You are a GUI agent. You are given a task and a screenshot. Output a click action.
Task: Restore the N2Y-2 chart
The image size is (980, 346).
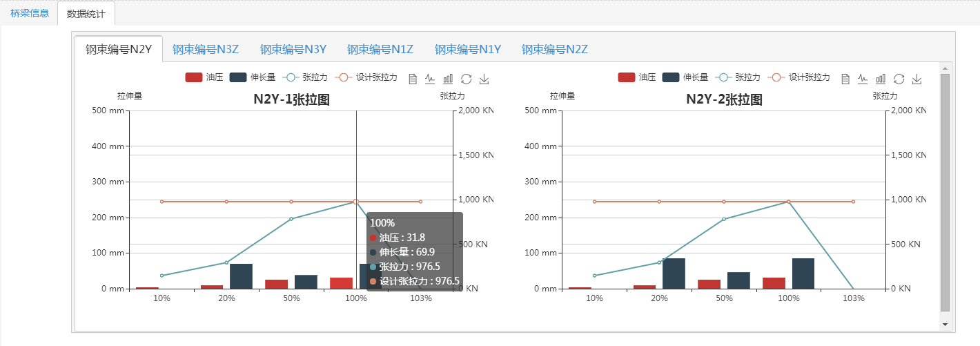(x=899, y=79)
